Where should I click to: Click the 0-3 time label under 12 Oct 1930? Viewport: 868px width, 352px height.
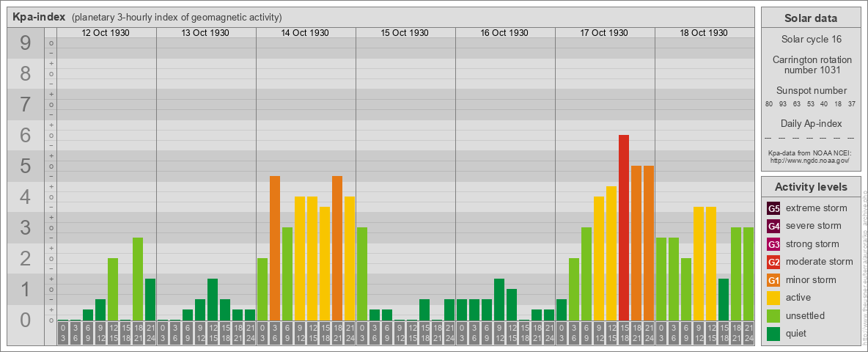click(x=63, y=334)
